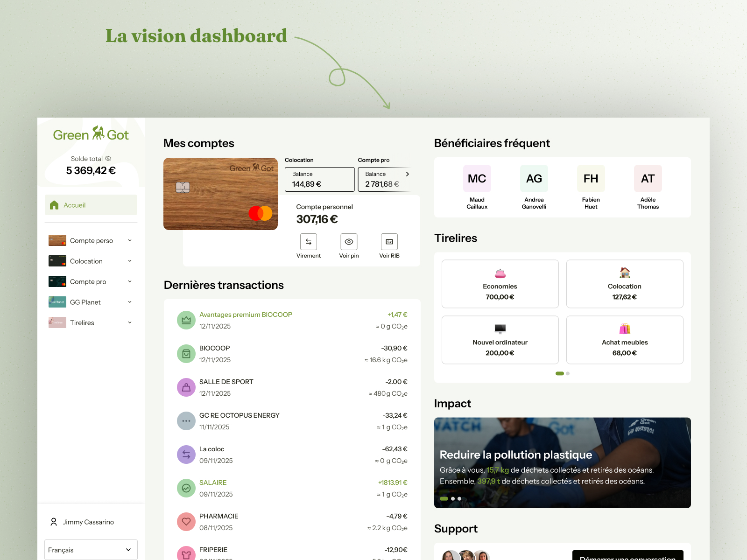The image size is (747, 560).
Task: Select first Tirelires pagination dot
Action: pos(560,373)
